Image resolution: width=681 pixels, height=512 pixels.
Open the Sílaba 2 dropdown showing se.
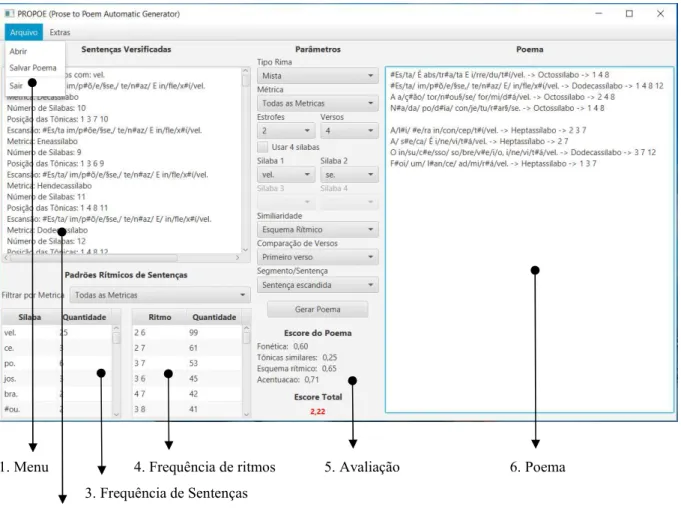click(349, 175)
